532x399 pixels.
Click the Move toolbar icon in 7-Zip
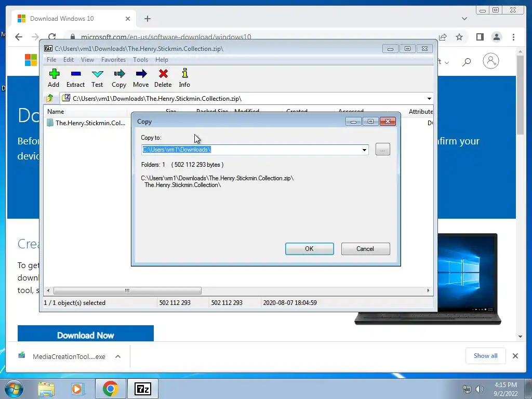141,78
